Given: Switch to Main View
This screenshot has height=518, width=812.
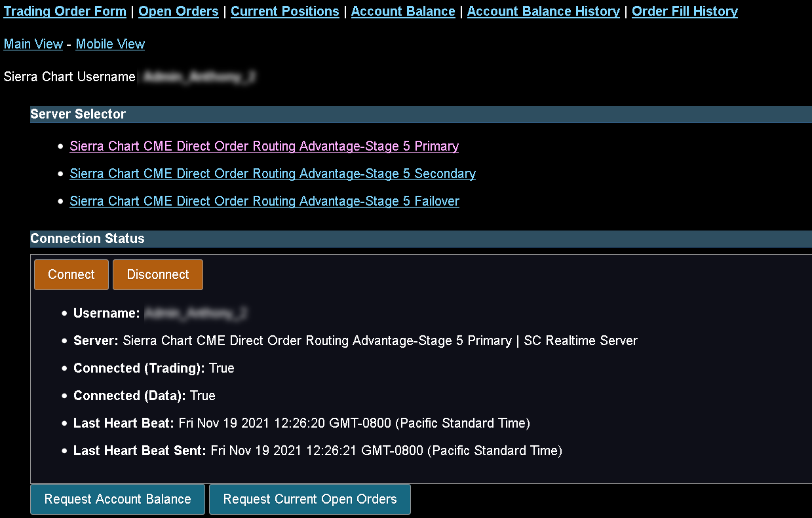Looking at the screenshot, I should click(33, 44).
